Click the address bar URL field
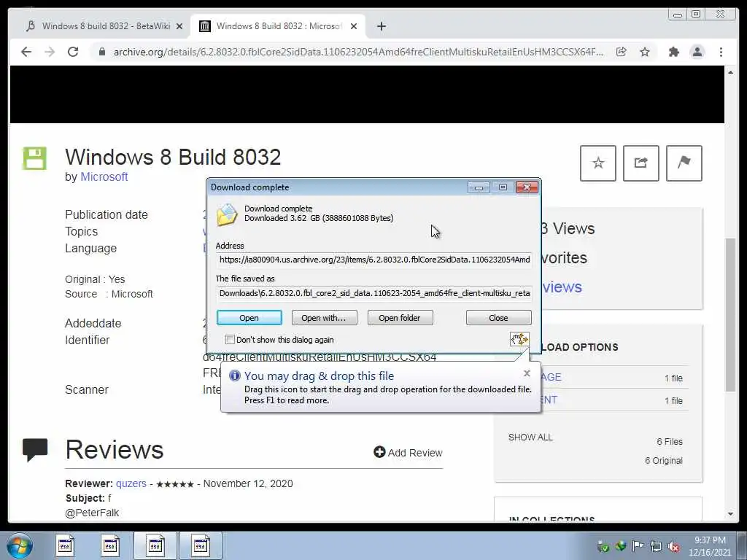The height and width of the screenshot is (560, 747). (358, 52)
